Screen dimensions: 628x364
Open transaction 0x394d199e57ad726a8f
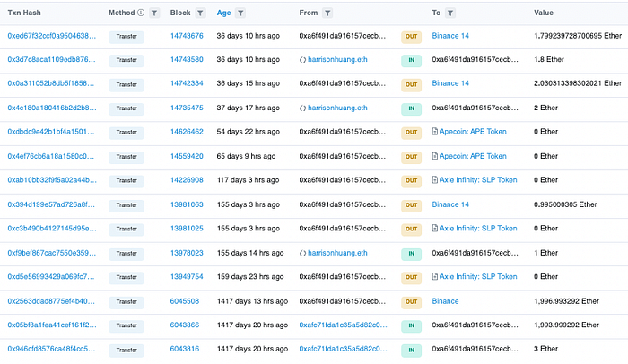(51, 204)
